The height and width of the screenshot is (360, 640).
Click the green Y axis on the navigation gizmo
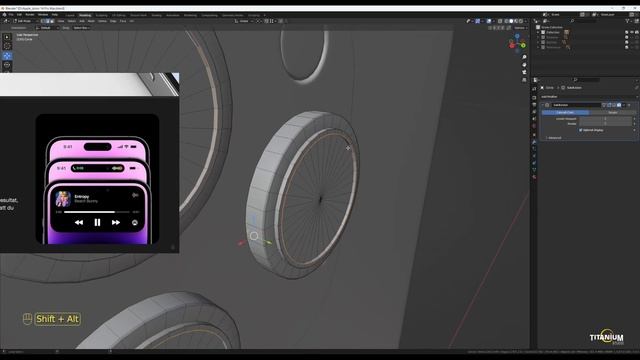523,45
